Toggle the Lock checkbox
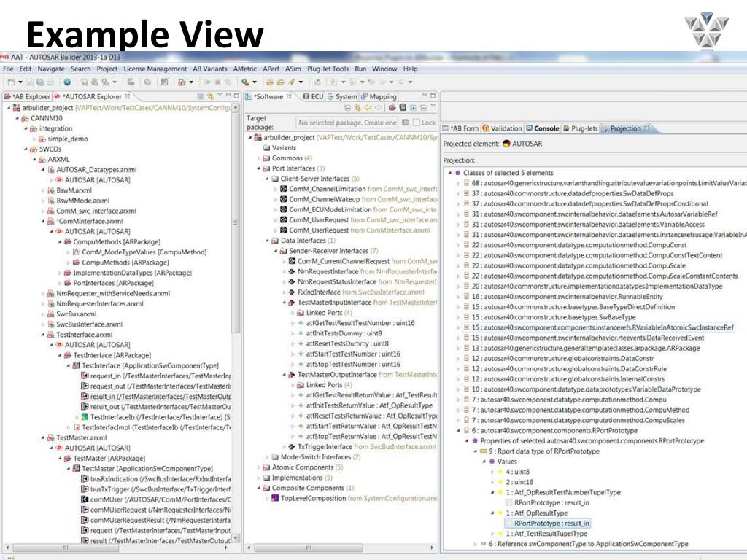This screenshot has width=747, height=560. 417,122
